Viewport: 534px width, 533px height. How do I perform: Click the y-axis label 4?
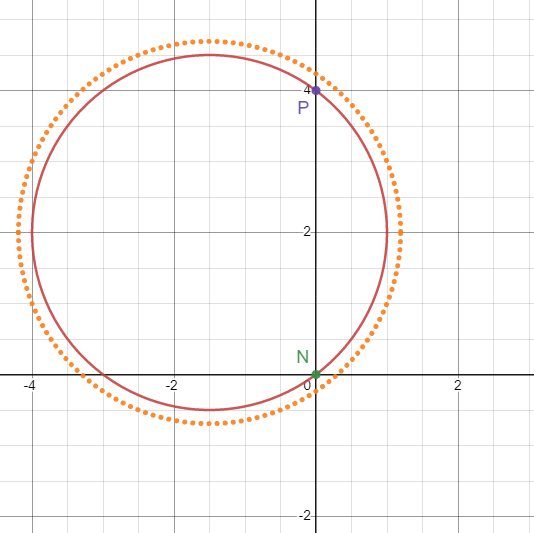pos(307,90)
